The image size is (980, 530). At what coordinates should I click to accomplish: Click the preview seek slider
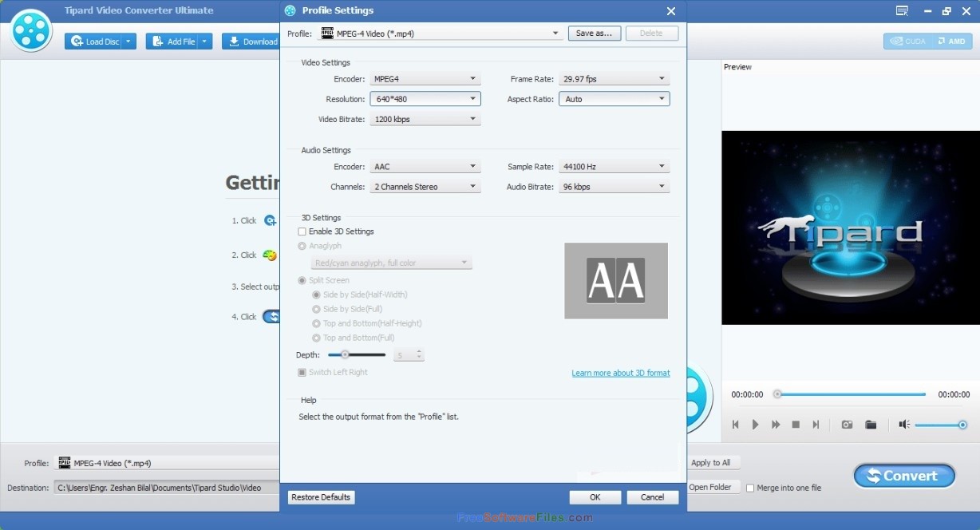click(851, 394)
